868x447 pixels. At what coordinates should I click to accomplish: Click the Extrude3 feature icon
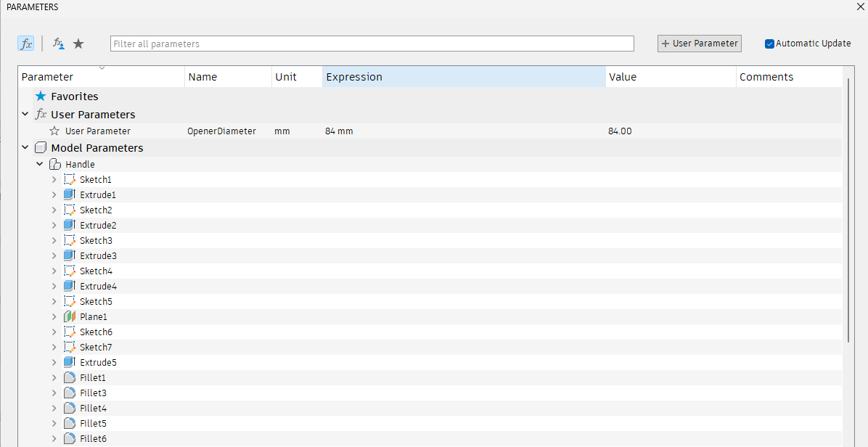(69, 255)
